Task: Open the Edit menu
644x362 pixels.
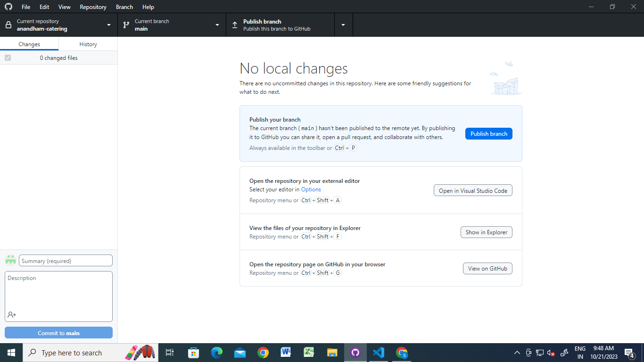Action: click(x=44, y=7)
